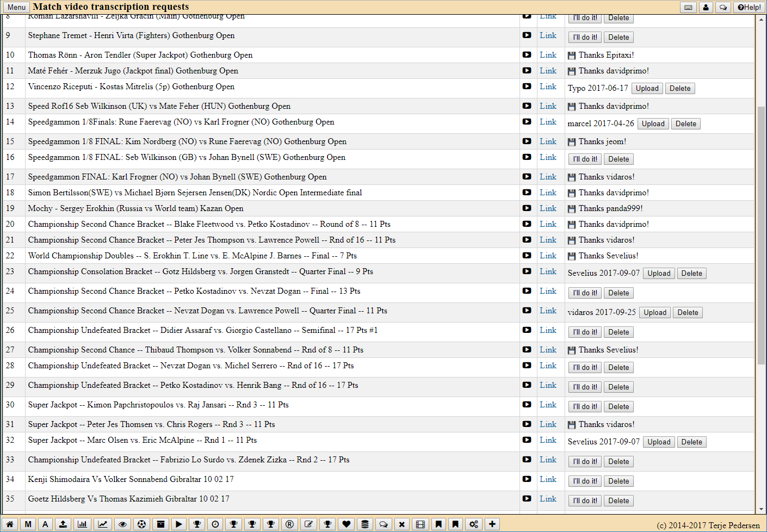
Task: Click the heart icon
Action: [x=347, y=524]
